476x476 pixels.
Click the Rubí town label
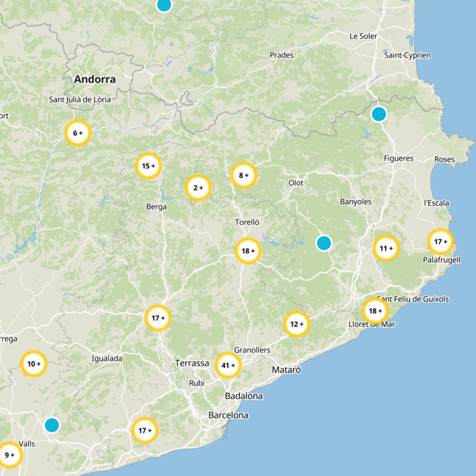click(197, 383)
